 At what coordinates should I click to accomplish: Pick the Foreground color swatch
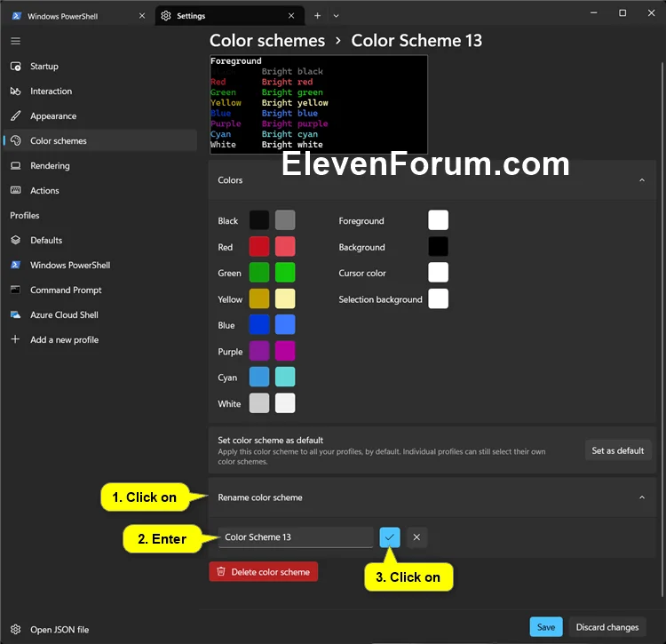[439, 220]
